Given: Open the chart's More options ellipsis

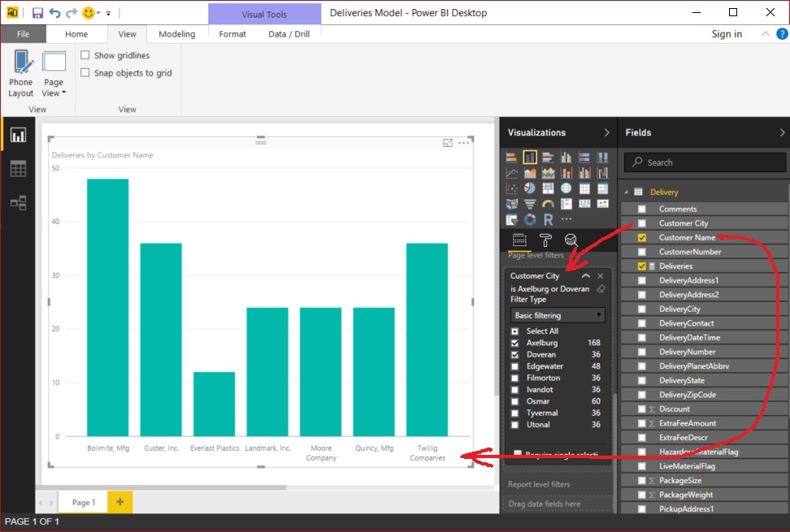Looking at the screenshot, I should pos(463,143).
